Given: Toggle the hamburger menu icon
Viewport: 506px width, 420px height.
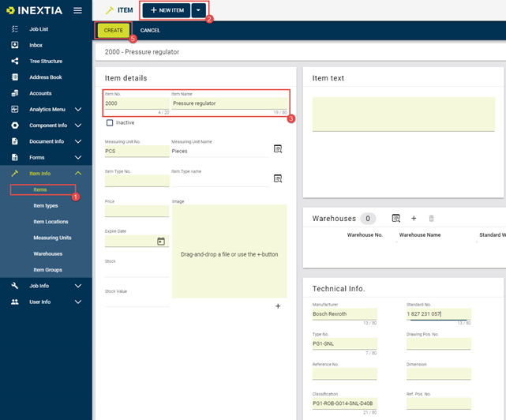Looking at the screenshot, I should click(77, 10).
